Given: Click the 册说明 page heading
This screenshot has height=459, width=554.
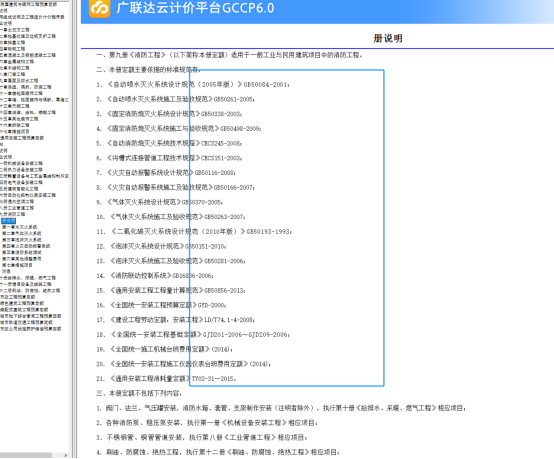Looking at the screenshot, I should click(x=388, y=38).
